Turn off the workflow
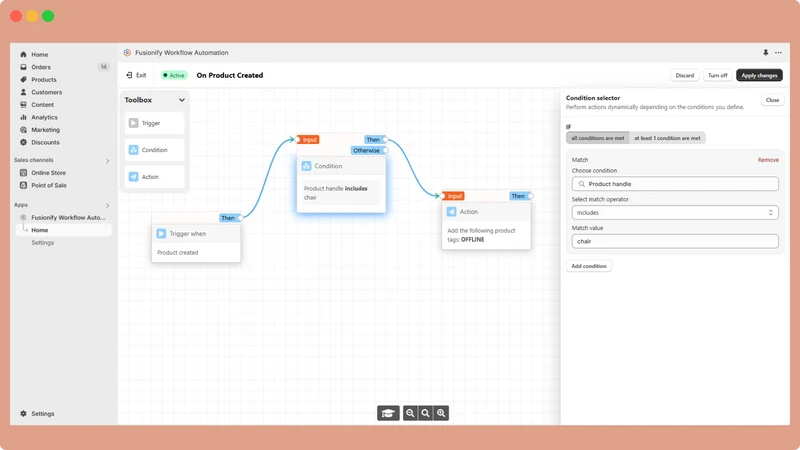Screen dimensions: 800x450 [x=717, y=76]
